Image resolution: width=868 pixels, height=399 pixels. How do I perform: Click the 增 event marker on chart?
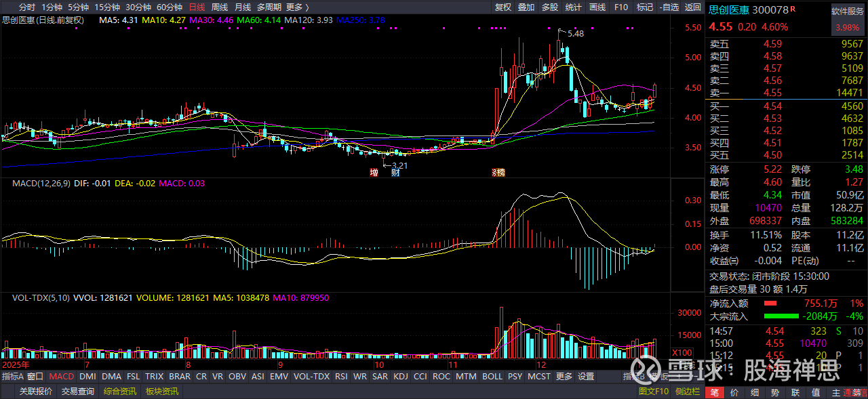coord(373,173)
